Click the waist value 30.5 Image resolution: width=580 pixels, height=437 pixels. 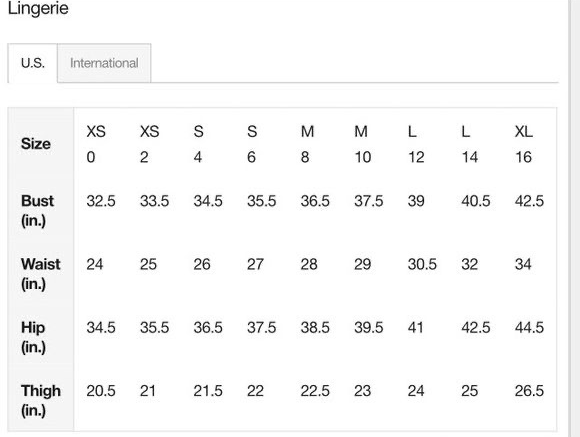(x=422, y=264)
